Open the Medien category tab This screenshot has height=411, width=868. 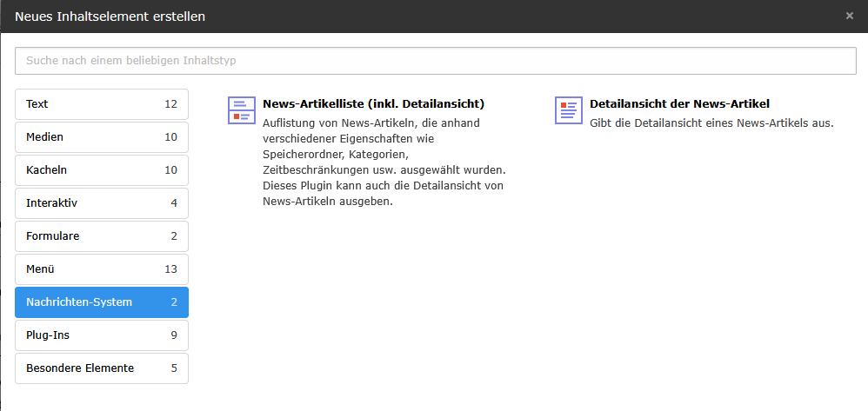pyautogui.click(x=101, y=137)
